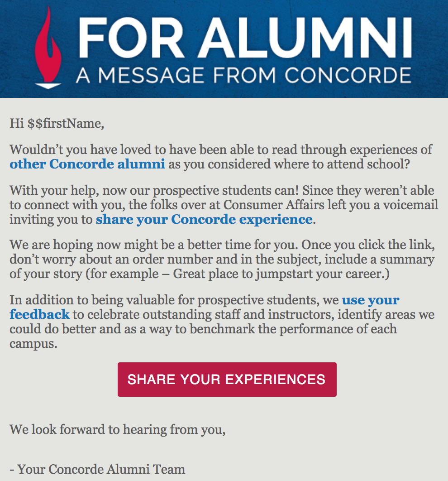Screen dimensions: 448x481
Task: Click "We look forward to hearing from you,"
Action: pyautogui.click(x=118, y=429)
